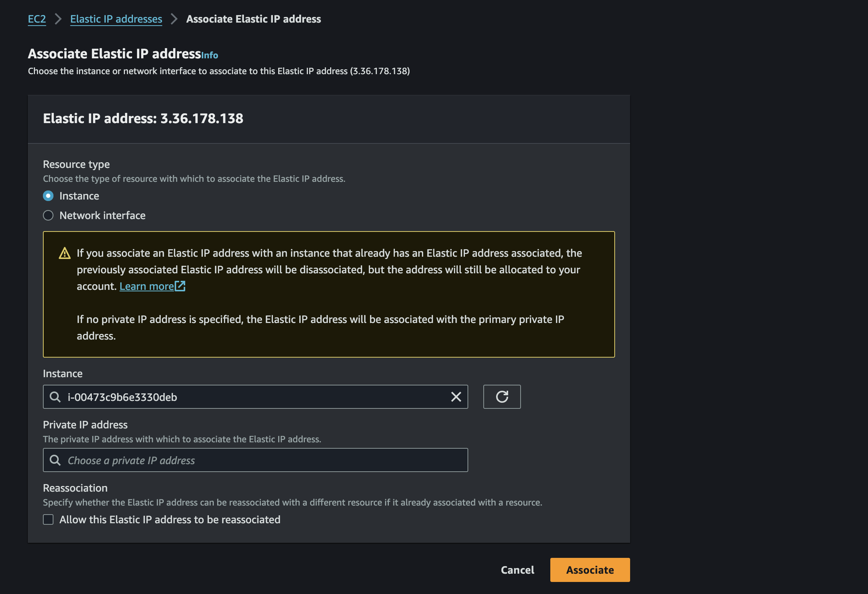Click breadcrumb chevron after Elastic IP addresses
Image resolution: width=868 pixels, height=594 pixels.
[174, 19]
